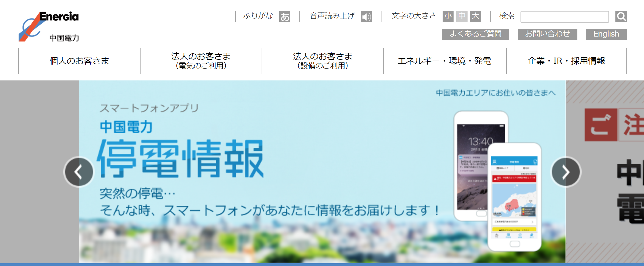Open 個人のお客さま menu

(x=79, y=61)
